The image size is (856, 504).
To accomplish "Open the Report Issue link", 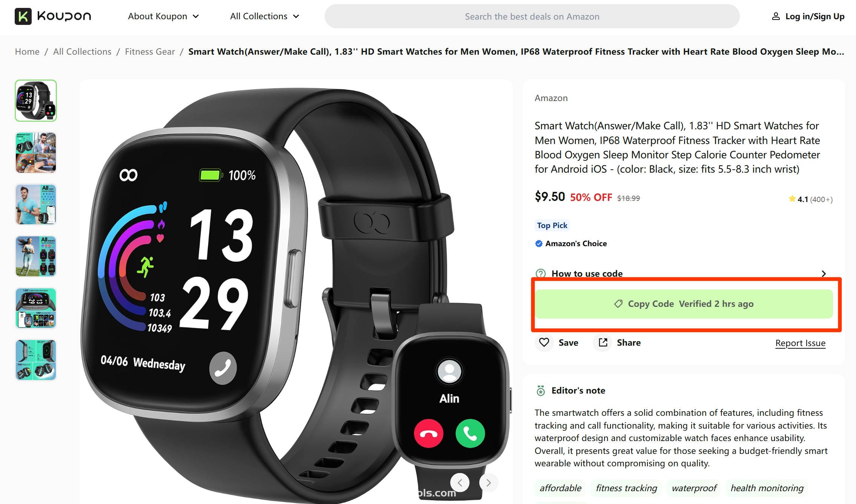I will pos(800,343).
